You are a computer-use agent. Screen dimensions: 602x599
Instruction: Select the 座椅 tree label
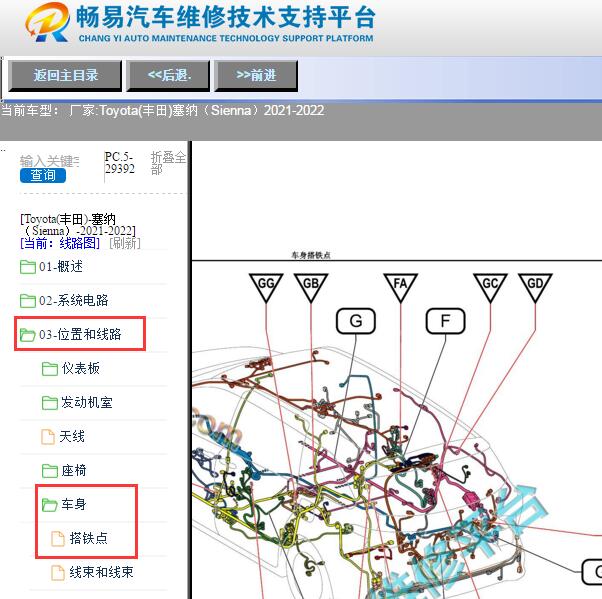click(x=74, y=470)
